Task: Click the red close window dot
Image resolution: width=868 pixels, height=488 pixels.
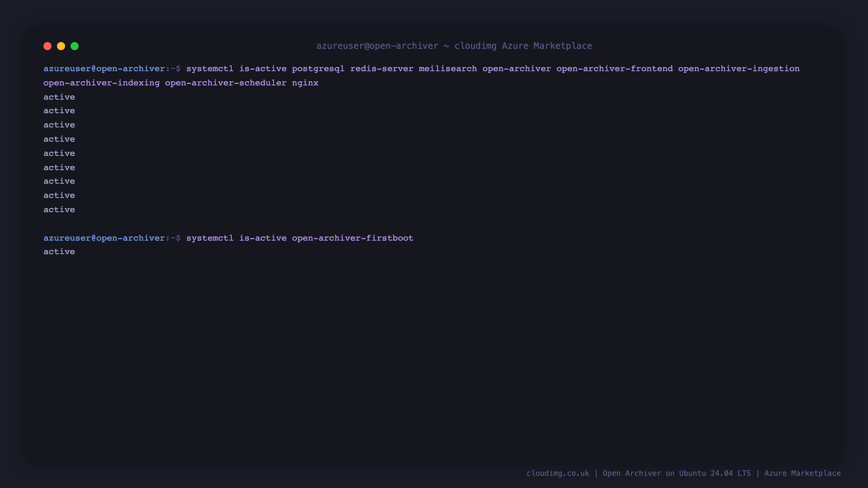Action: point(47,46)
